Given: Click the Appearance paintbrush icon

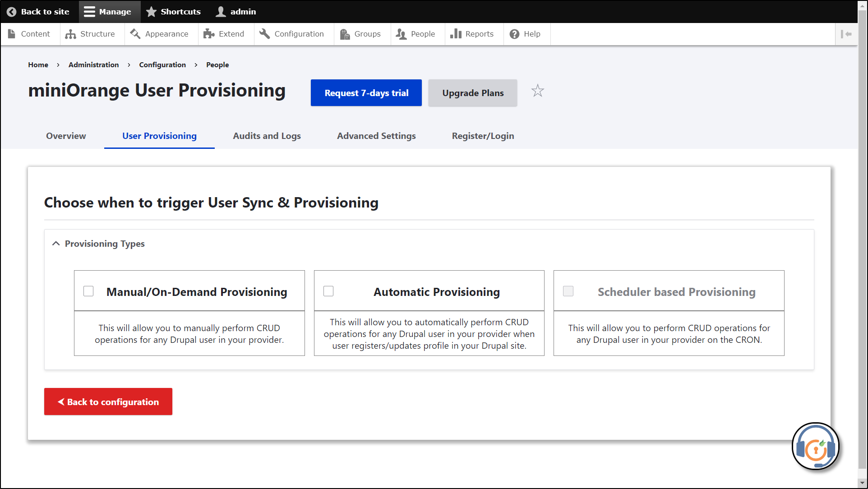Looking at the screenshot, I should [x=135, y=34].
